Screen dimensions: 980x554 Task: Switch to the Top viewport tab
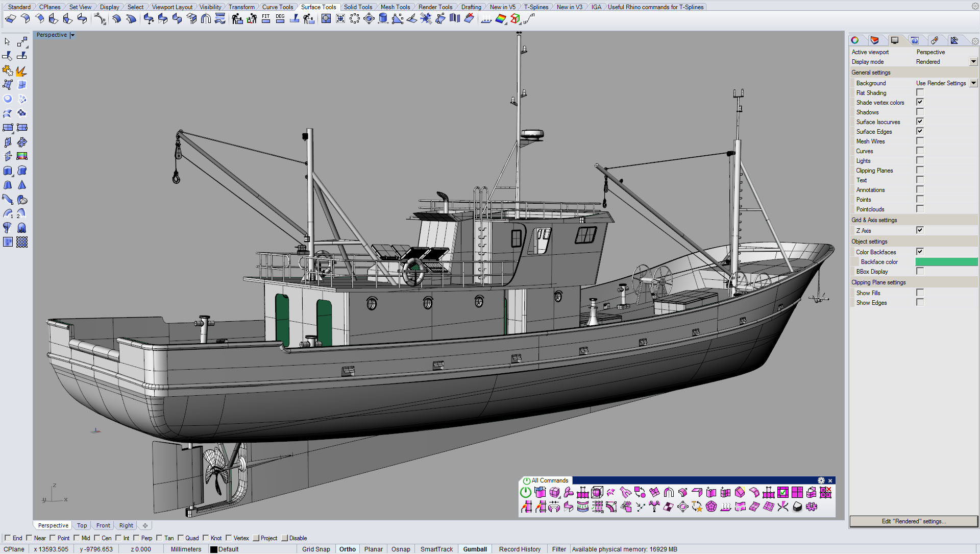82,525
